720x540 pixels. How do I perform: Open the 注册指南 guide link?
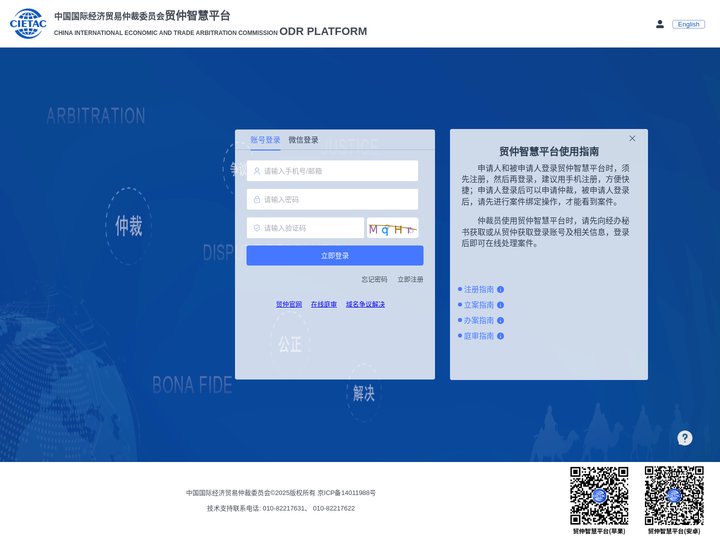[x=479, y=289]
